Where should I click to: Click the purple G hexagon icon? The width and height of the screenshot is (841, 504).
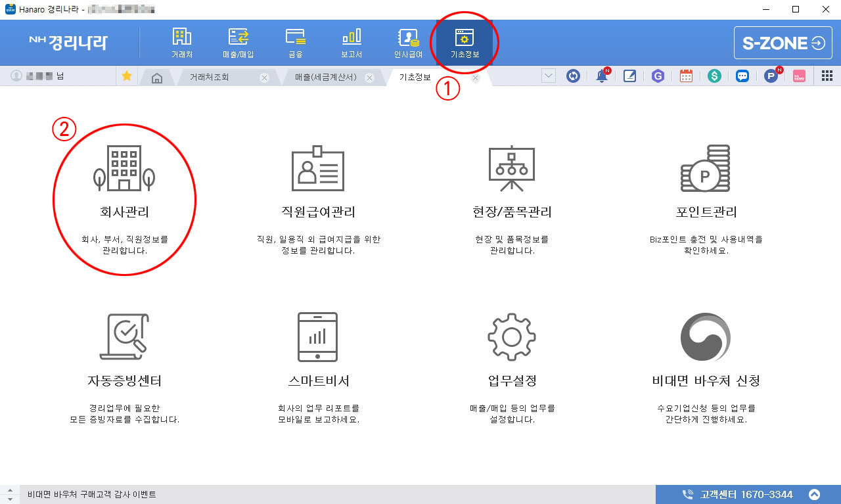(x=658, y=76)
